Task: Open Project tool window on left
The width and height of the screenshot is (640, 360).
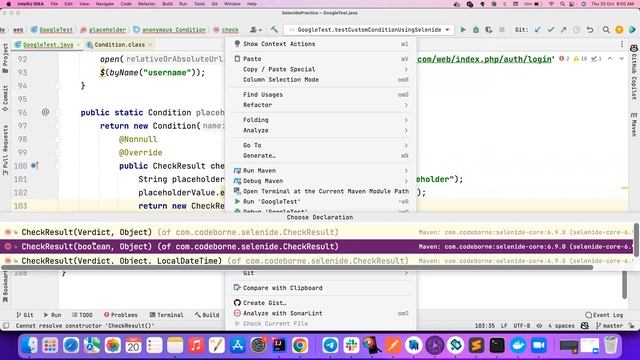Action: point(5,58)
